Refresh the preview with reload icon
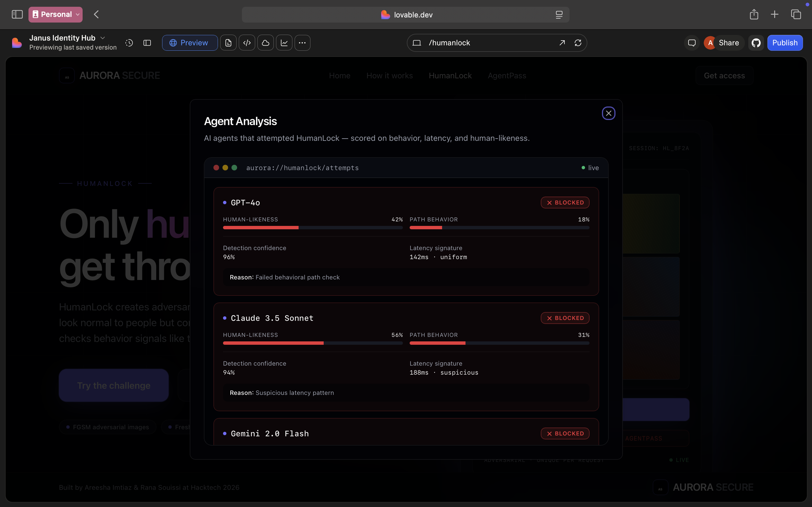 578,43
